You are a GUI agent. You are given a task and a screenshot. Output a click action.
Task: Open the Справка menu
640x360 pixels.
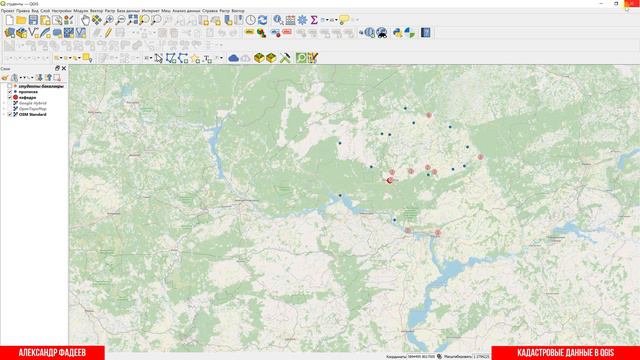coord(210,11)
